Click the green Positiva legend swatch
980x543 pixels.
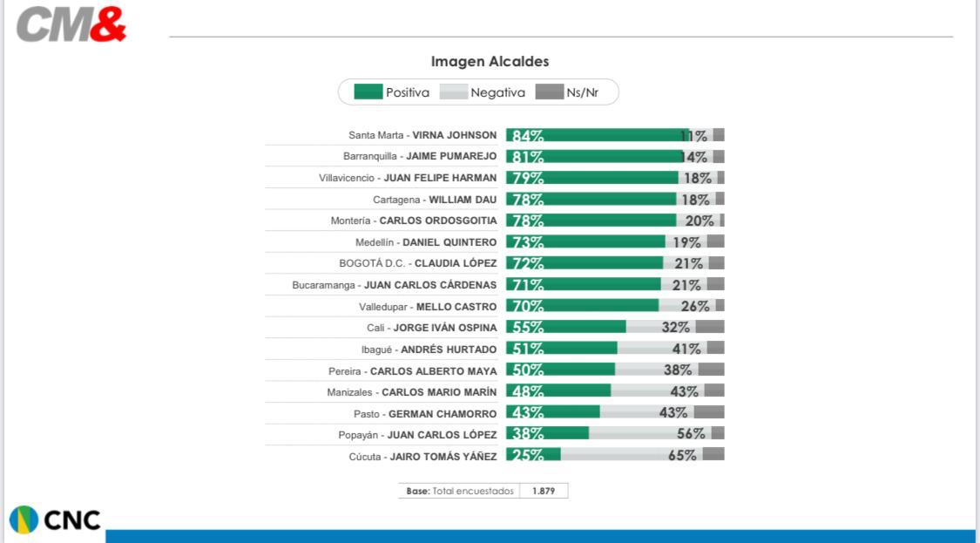368,92
